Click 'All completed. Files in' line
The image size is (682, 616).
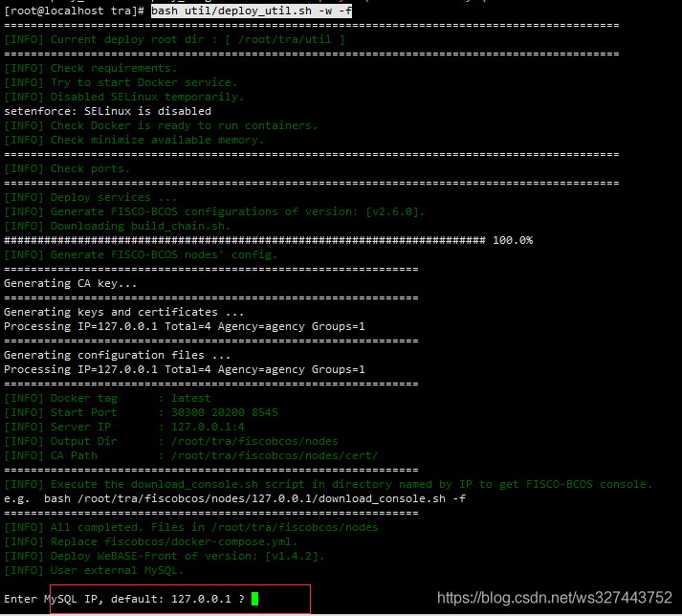191,528
